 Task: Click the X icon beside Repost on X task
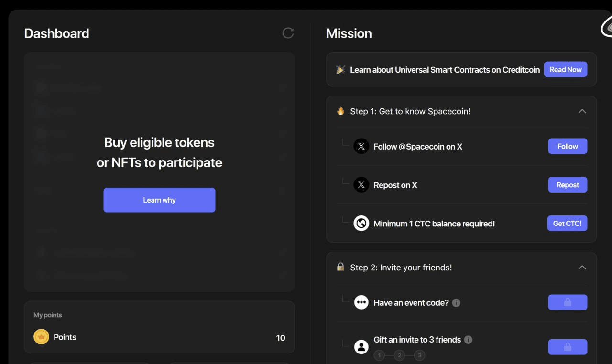pyautogui.click(x=361, y=185)
